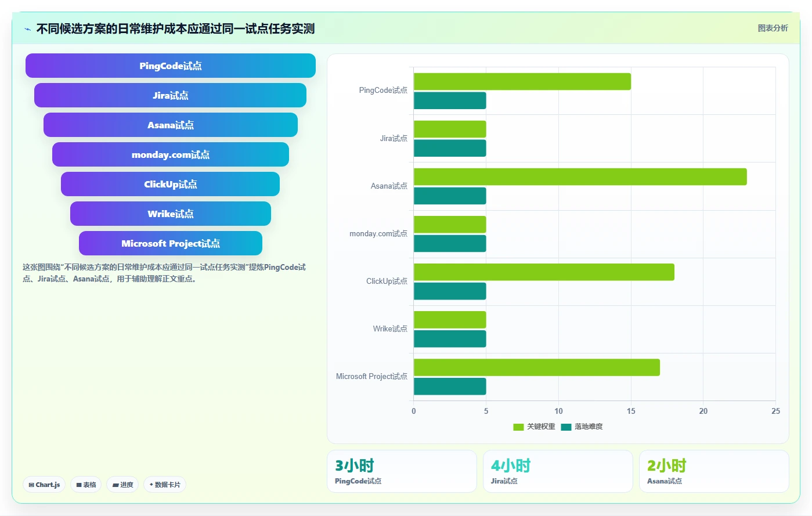Toggle the 关键权重 legend color box

[518, 427]
